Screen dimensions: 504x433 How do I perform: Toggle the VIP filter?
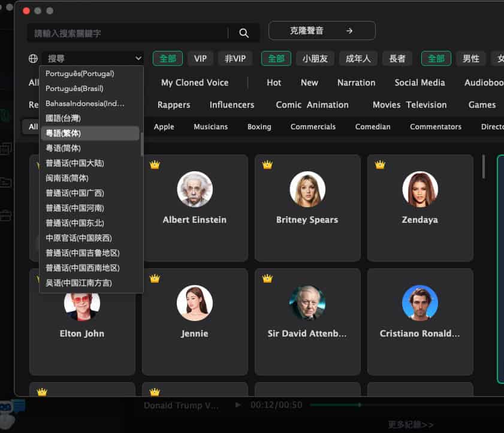pos(200,59)
